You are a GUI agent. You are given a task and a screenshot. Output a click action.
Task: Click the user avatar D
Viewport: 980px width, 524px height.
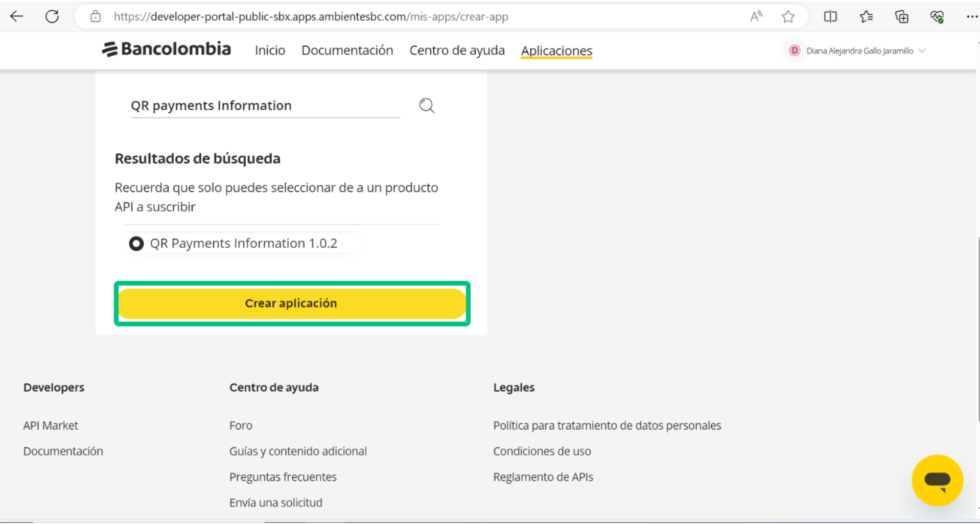click(795, 51)
